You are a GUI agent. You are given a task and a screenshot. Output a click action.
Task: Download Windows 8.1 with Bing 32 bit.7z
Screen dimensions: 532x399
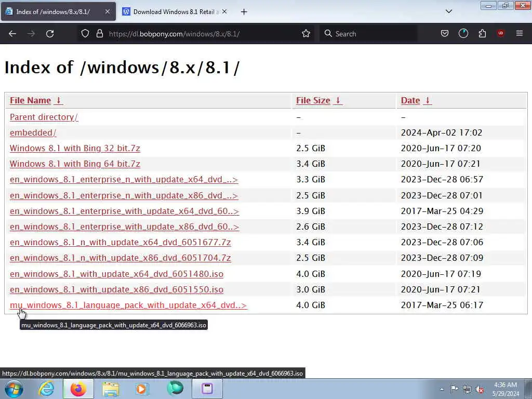coord(75,148)
